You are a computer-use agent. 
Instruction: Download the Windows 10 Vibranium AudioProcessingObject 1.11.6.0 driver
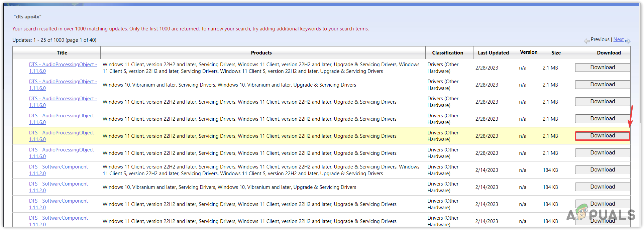coord(603,85)
